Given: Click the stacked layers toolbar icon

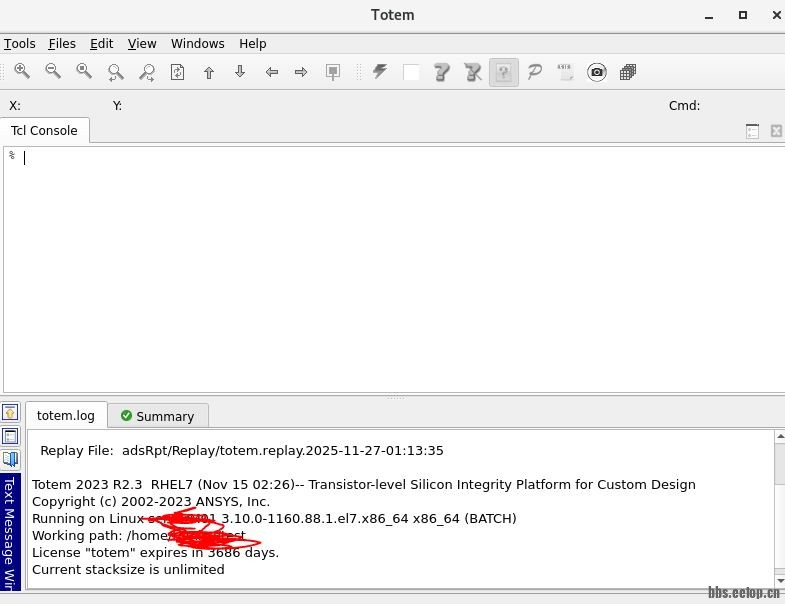Looking at the screenshot, I should point(628,72).
